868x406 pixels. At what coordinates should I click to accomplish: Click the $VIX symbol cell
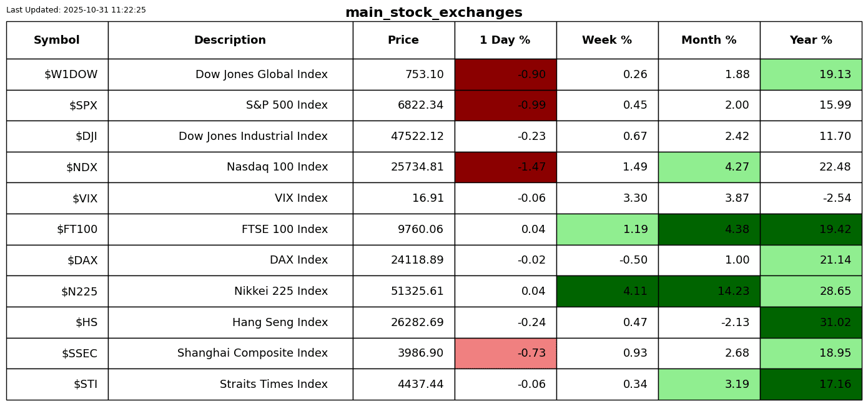(x=84, y=199)
